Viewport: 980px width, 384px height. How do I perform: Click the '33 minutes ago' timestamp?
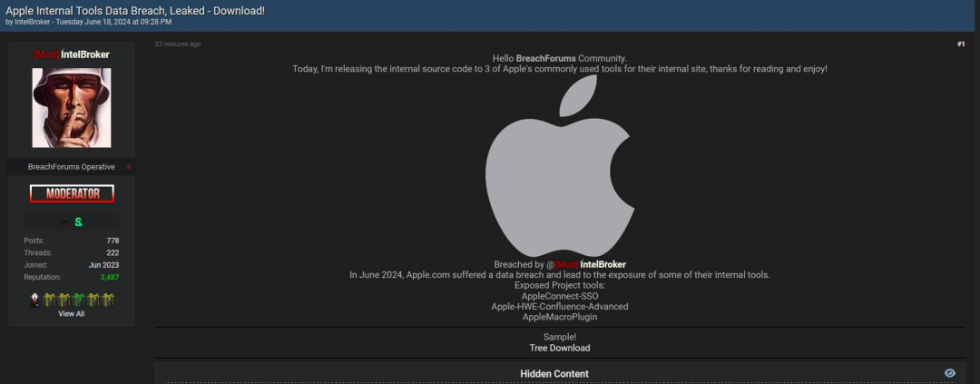178,44
